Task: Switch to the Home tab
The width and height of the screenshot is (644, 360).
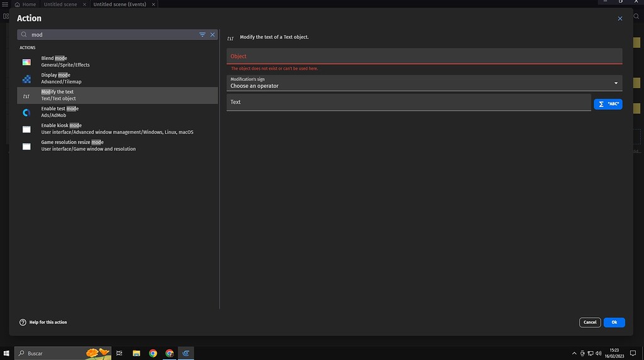Action: tap(25, 4)
